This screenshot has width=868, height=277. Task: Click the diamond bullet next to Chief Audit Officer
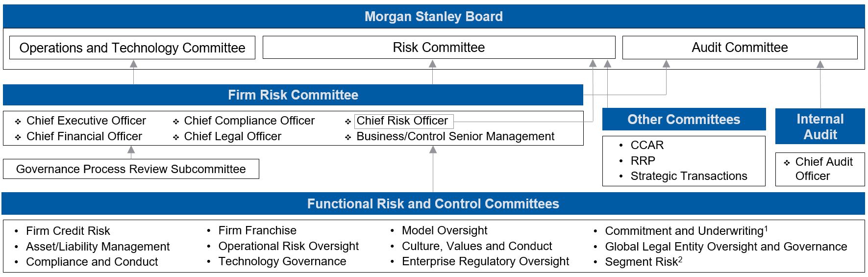point(787,163)
